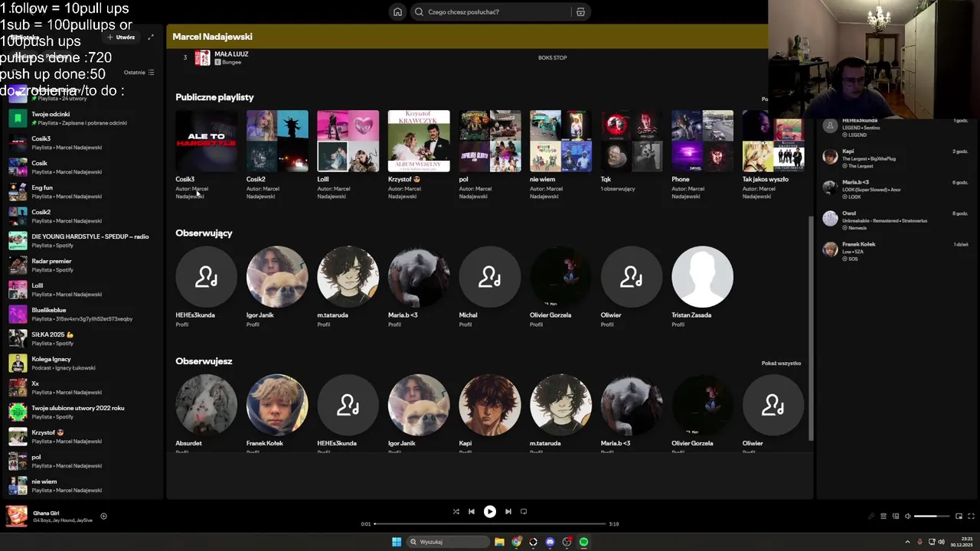Screen dimensions: 980x551
Task: Select 'Radar premier' playlist in library
Action: tap(84, 265)
